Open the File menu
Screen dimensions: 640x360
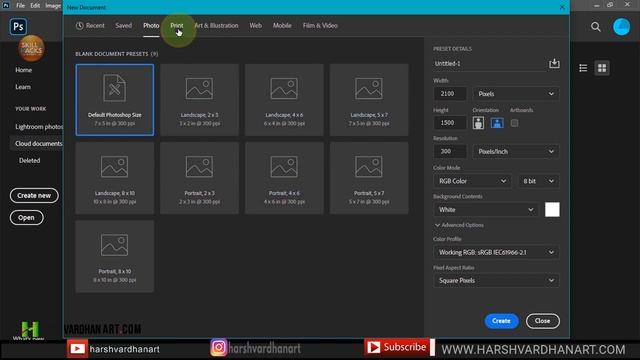pyautogui.click(x=20, y=6)
